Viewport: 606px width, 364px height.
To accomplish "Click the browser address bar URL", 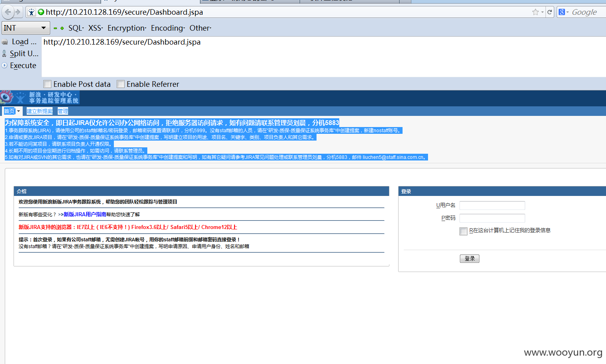I will tap(124, 12).
